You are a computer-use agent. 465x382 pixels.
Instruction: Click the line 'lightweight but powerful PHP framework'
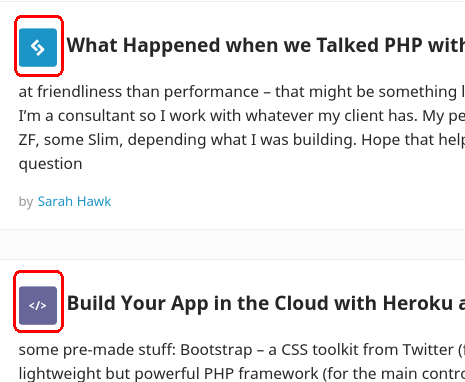point(242,374)
